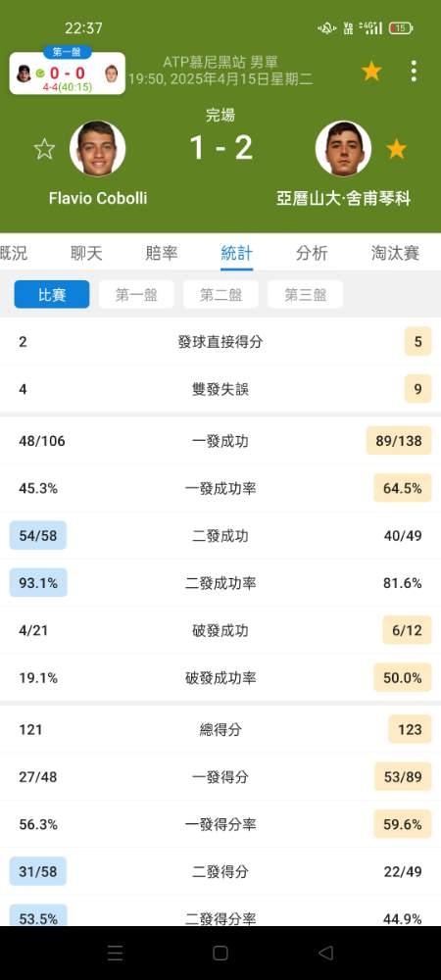Show 第三盤 statistics

306,294
